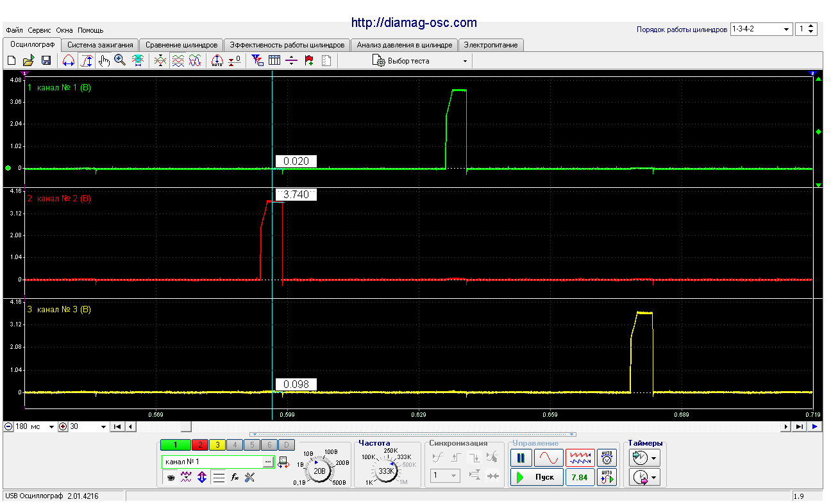Switch to the Система зажигания tab
This screenshot has height=504, width=831.
100,45
